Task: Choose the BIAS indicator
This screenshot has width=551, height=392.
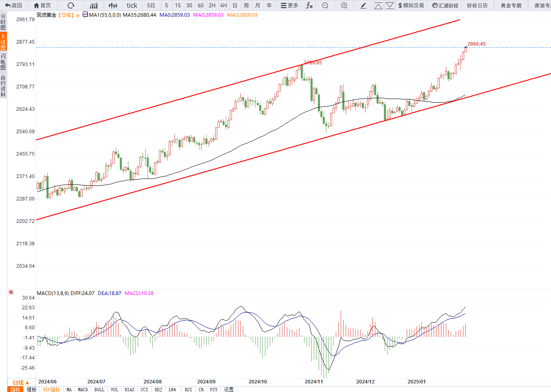Action: 129,390
